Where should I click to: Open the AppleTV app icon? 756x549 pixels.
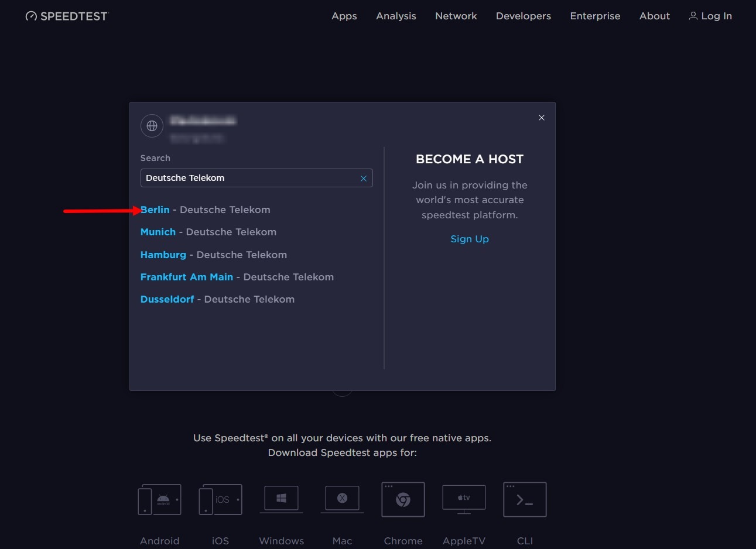464,499
